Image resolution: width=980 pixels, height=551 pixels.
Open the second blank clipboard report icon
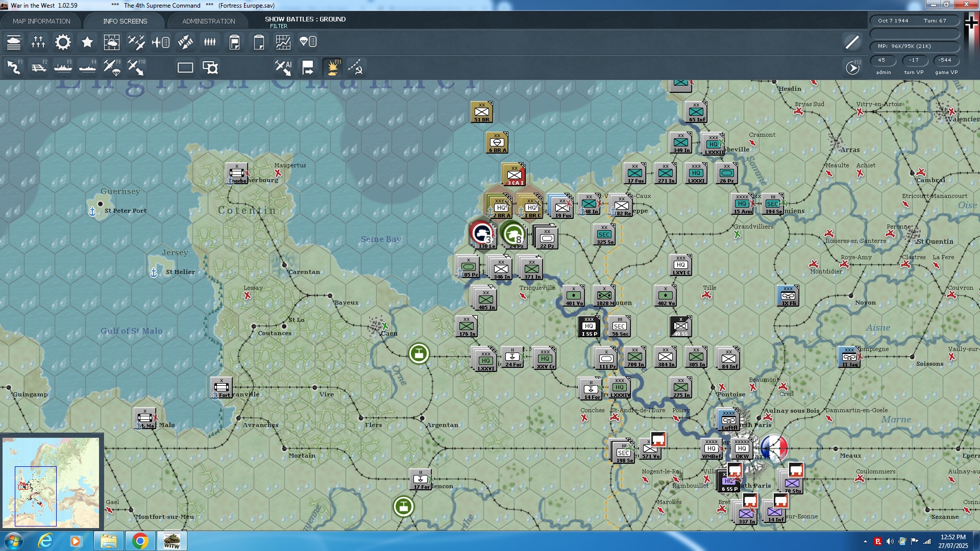click(259, 42)
